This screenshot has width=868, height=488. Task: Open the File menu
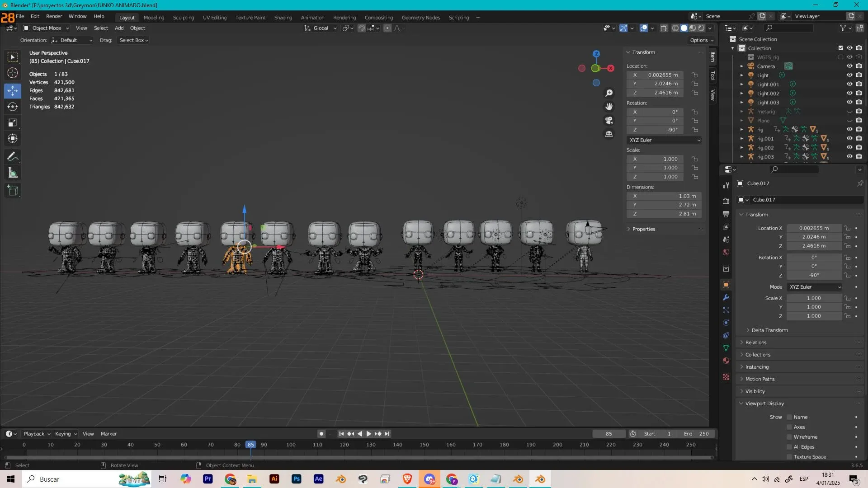[20, 16]
